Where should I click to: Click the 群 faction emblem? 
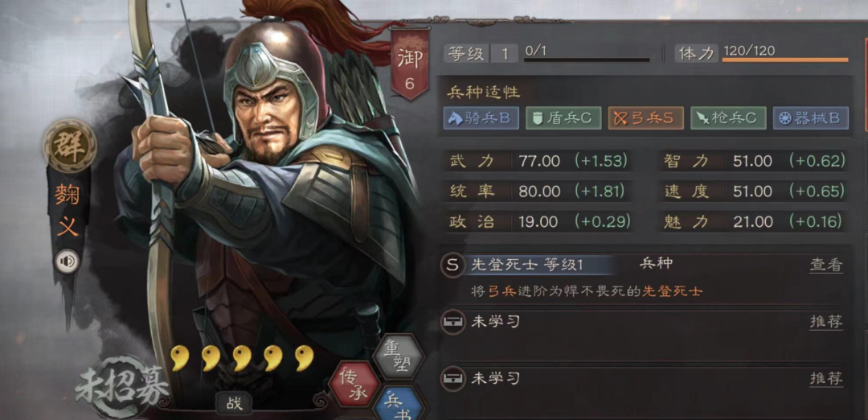click(x=69, y=146)
